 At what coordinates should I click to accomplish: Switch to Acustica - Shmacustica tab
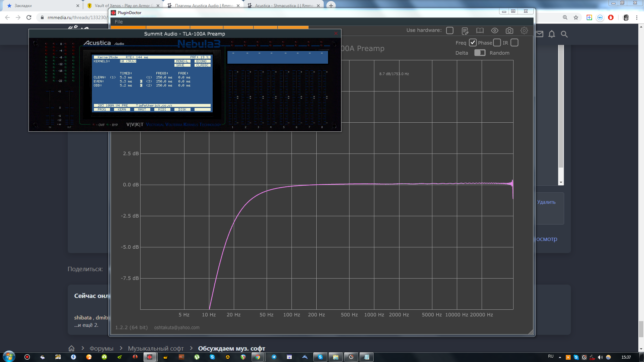(x=283, y=5)
